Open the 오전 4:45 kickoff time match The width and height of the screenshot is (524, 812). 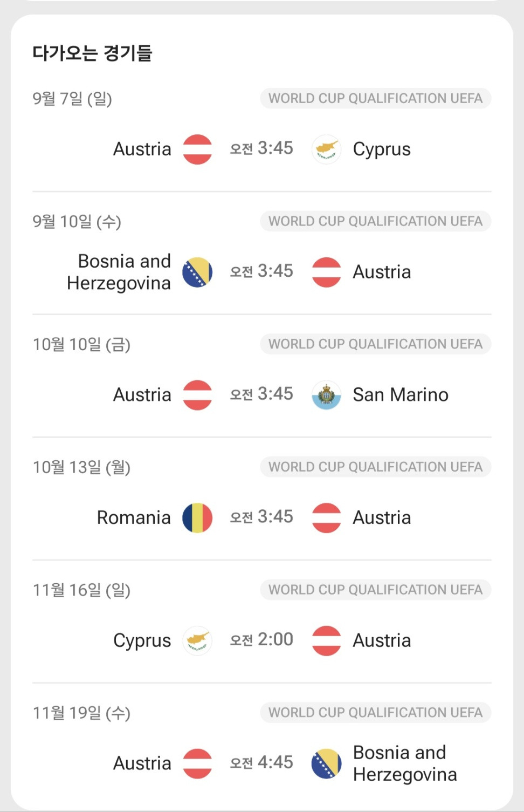[x=261, y=762]
